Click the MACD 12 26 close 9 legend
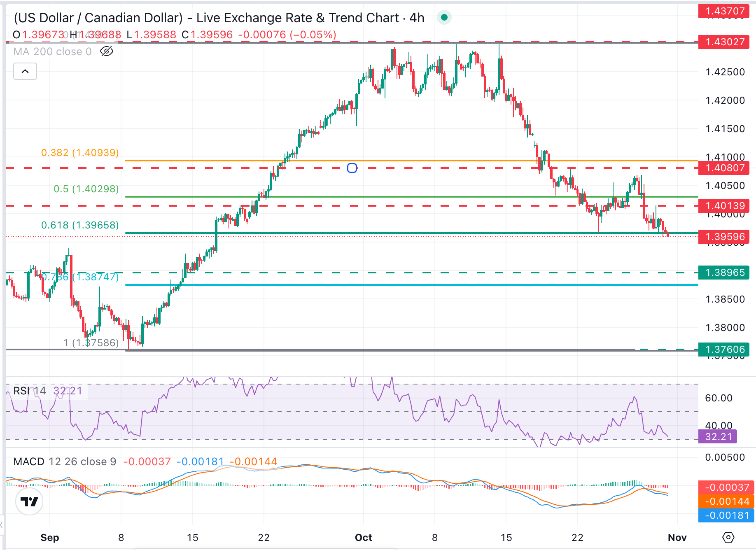 65,461
